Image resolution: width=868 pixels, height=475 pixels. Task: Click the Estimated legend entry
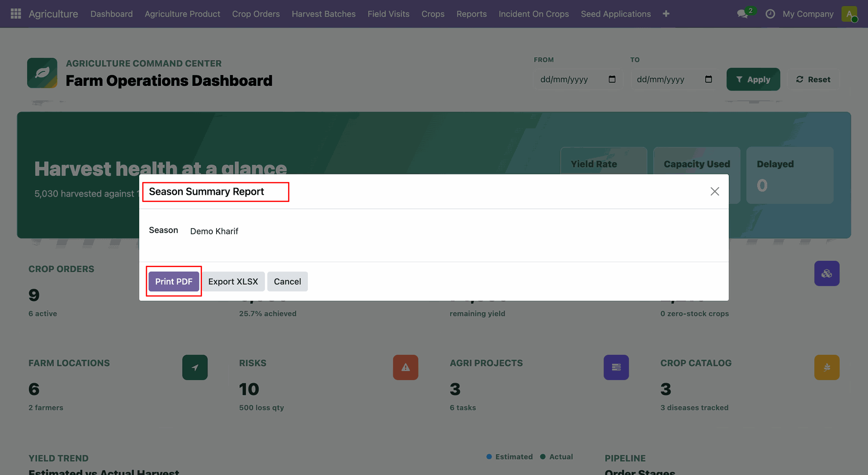click(x=509, y=457)
